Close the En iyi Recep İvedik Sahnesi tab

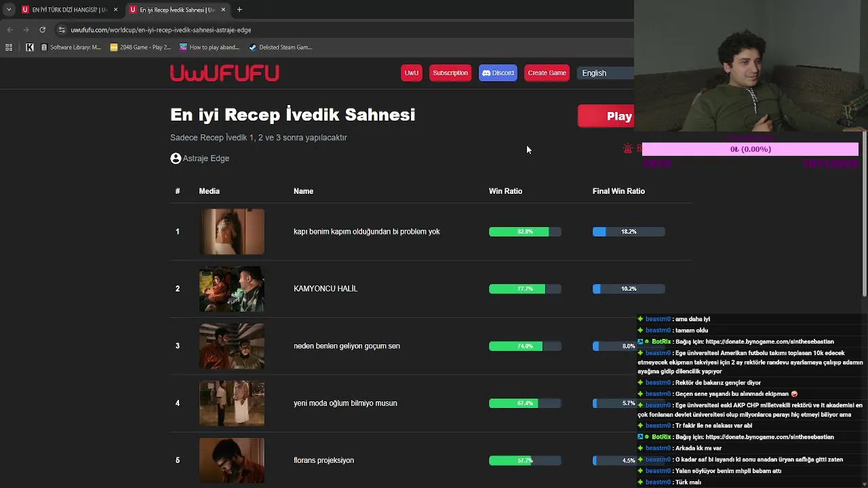coord(223,9)
